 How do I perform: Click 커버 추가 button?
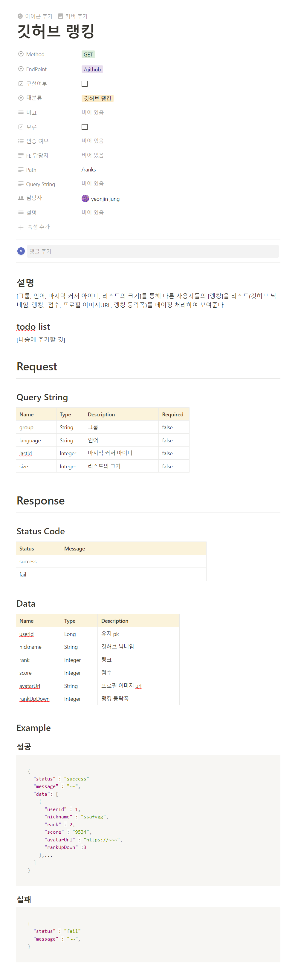[x=73, y=16]
